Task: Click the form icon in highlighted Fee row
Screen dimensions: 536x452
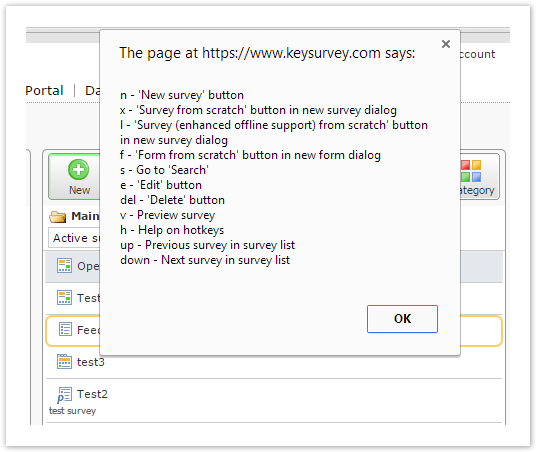Action: pyautogui.click(x=65, y=329)
